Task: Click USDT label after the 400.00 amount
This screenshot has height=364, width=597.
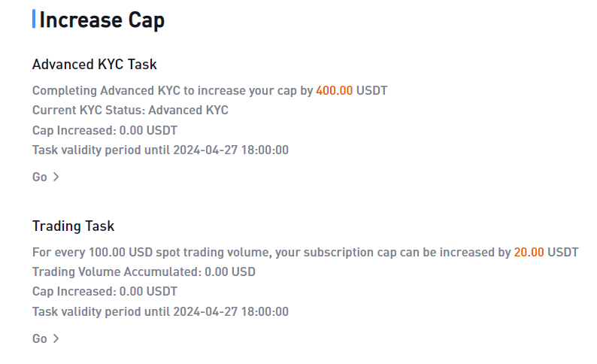Action: tap(371, 90)
